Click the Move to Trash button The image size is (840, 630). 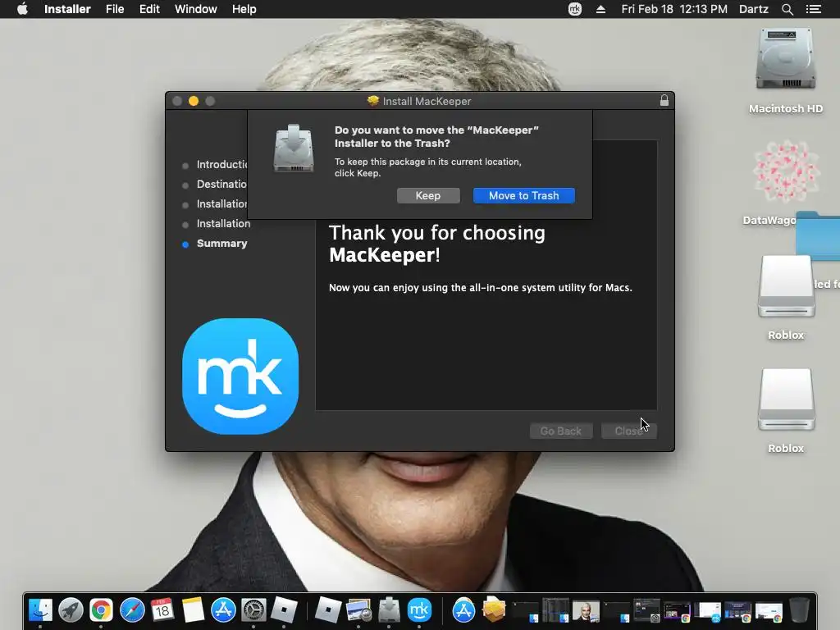[x=524, y=195]
